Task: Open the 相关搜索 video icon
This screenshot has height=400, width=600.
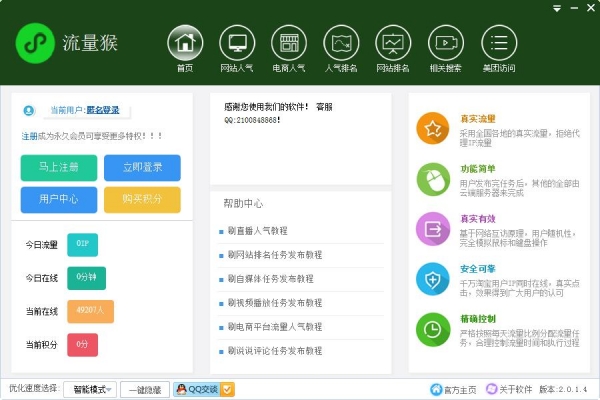Action: pyautogui.click(x=446, y=43)
